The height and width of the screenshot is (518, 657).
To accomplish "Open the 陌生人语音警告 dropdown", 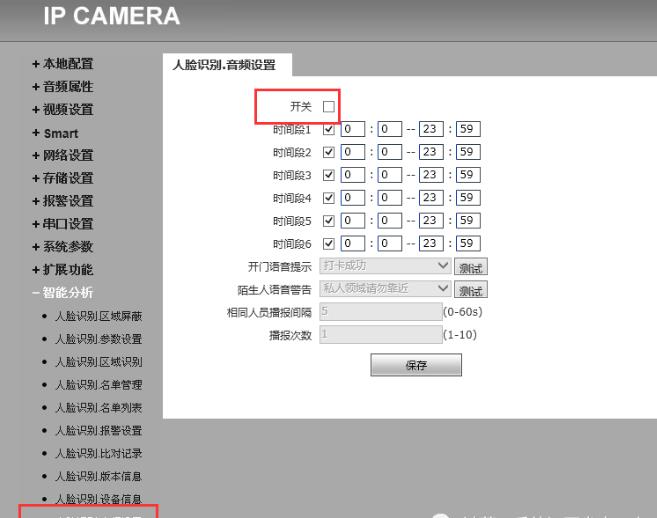I will (x=384, y=289).
